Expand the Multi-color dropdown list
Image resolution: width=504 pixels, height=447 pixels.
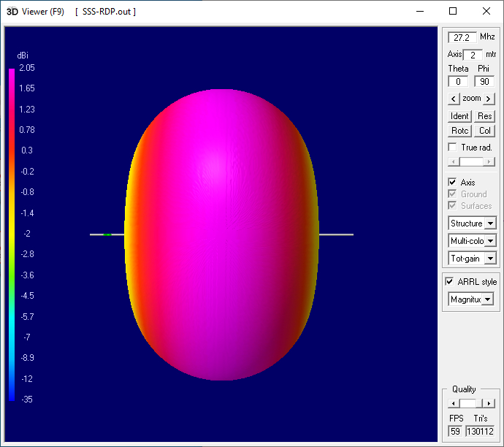tap(489, 241)
